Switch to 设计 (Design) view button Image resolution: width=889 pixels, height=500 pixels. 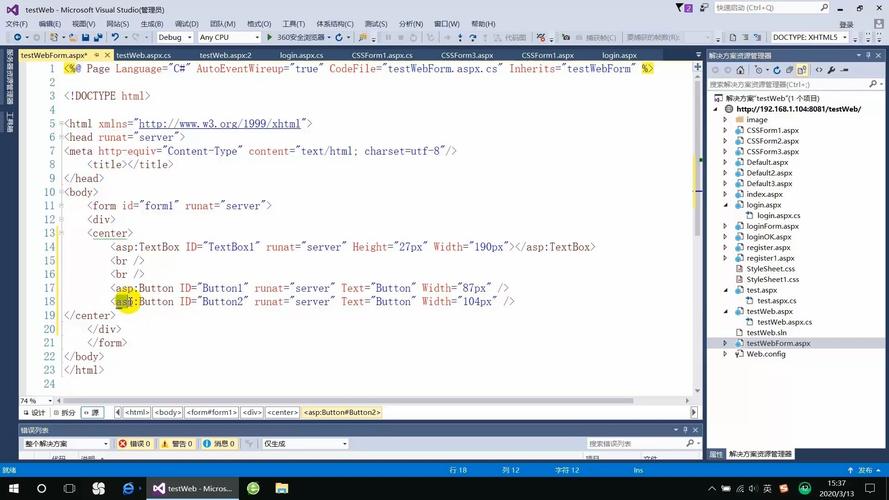[x=34, y=412]
